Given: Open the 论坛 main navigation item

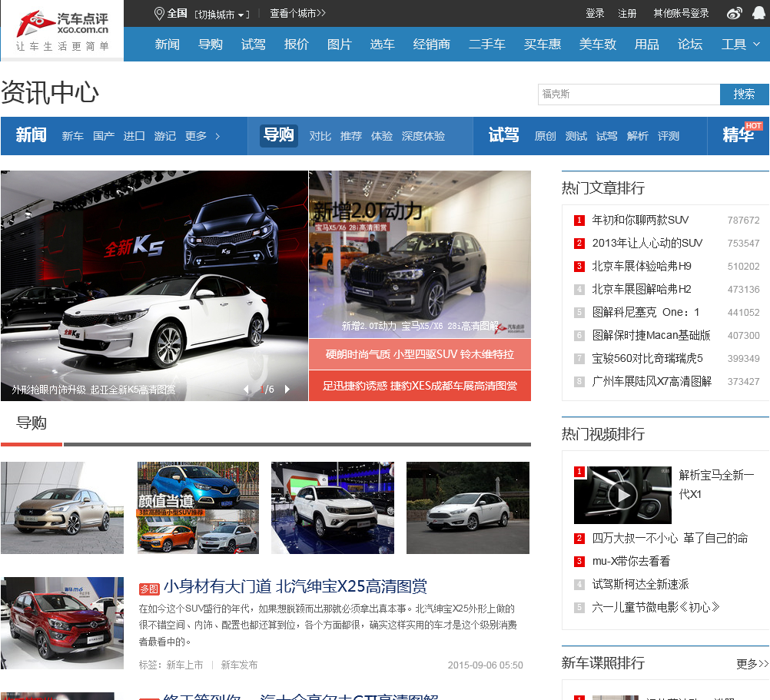Looking at the screenshot, I should 690,44.
